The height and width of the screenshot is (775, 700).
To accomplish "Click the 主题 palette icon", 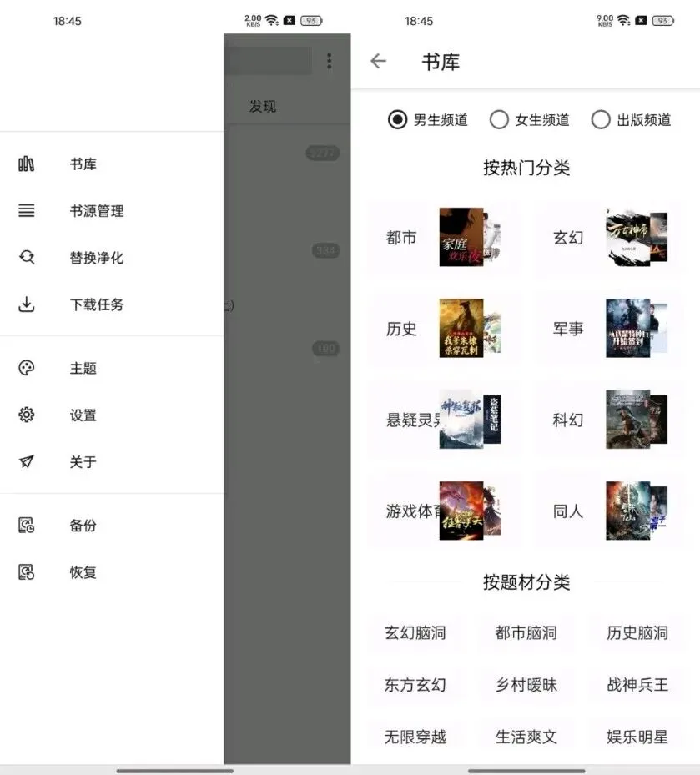I will (26, 368).
